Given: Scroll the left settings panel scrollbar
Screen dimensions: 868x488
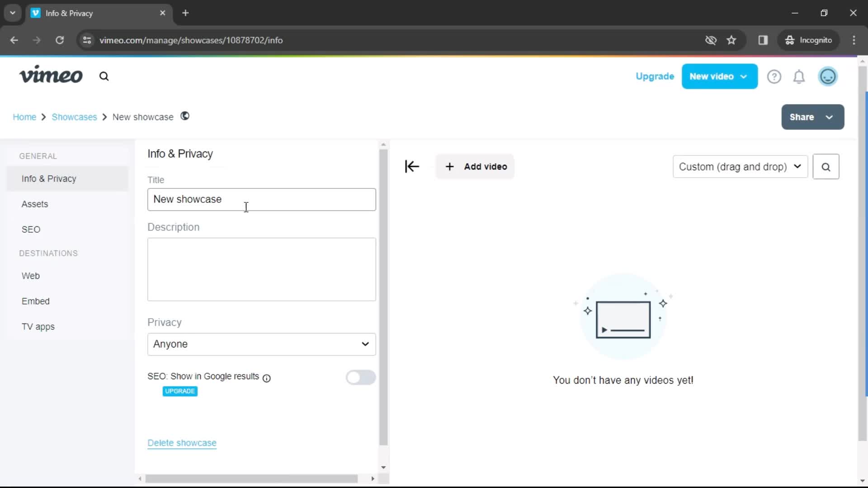Looking at the screenshot, I should click(x=384, y=307).
